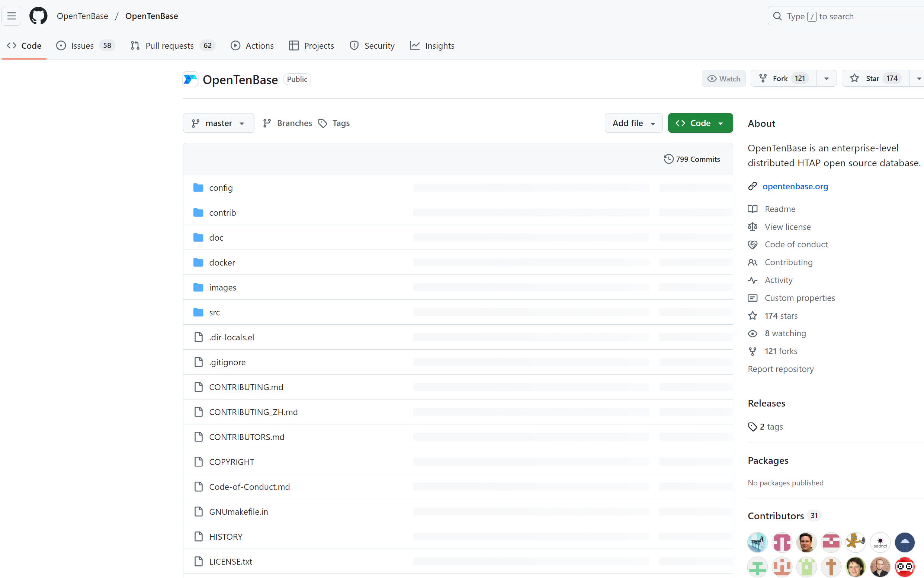Open the contrib folder
This screenshot has height=578, width=924.
(222, 212)
